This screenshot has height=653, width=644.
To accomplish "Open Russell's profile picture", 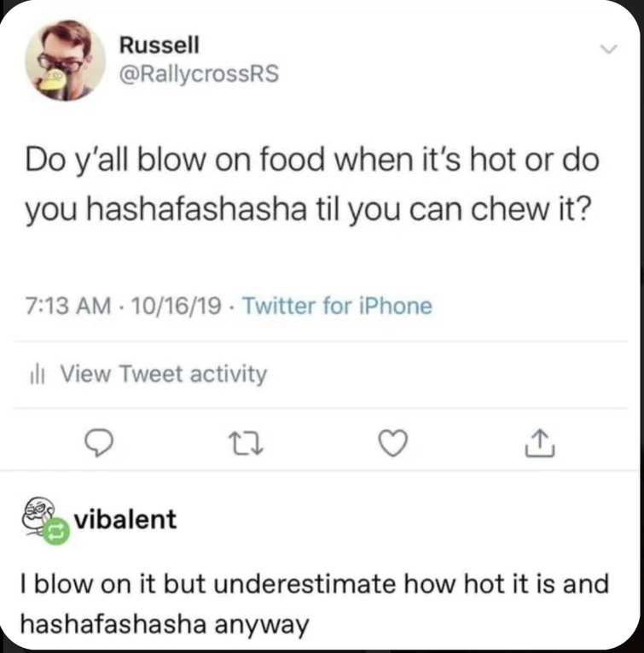I will tap(66, 61).
